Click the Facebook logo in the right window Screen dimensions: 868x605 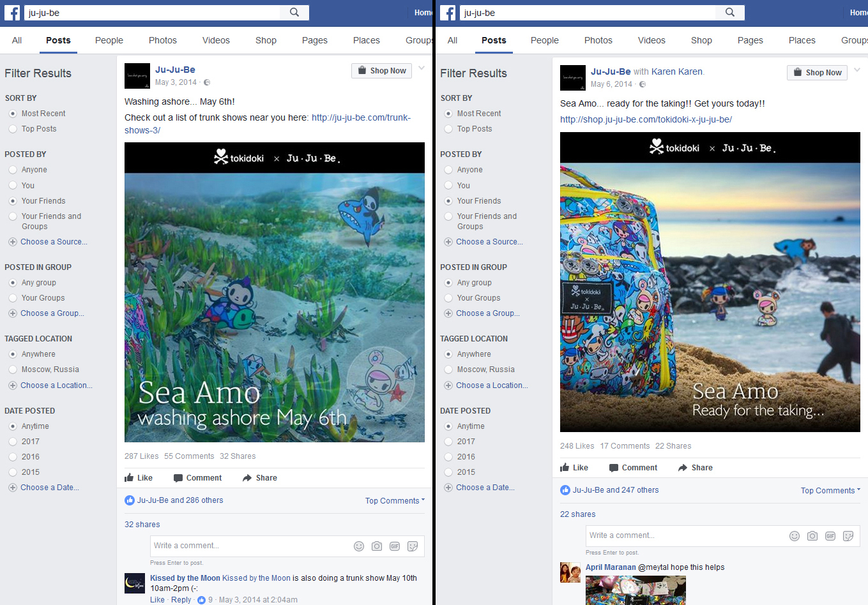[448, 13]
